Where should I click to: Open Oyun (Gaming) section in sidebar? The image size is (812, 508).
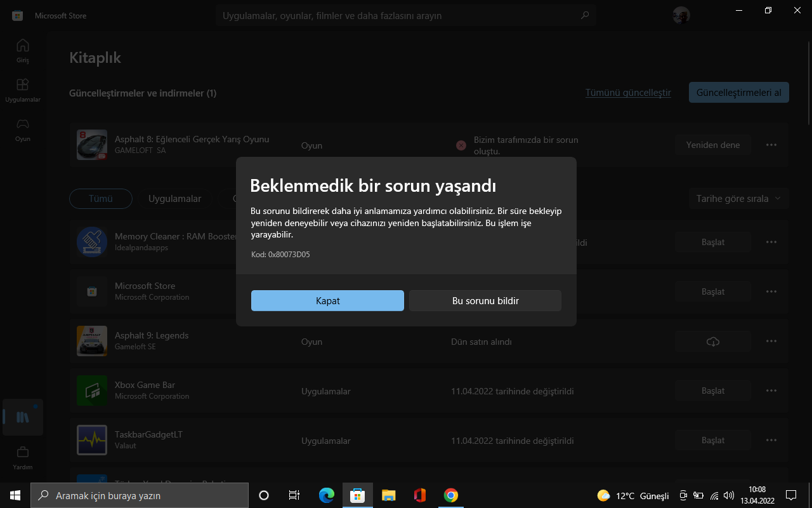pos(23,130)
